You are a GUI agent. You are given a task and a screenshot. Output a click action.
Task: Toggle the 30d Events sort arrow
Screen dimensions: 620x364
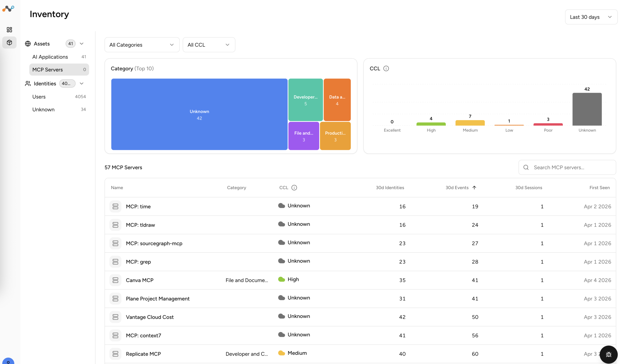click(474, 188)
